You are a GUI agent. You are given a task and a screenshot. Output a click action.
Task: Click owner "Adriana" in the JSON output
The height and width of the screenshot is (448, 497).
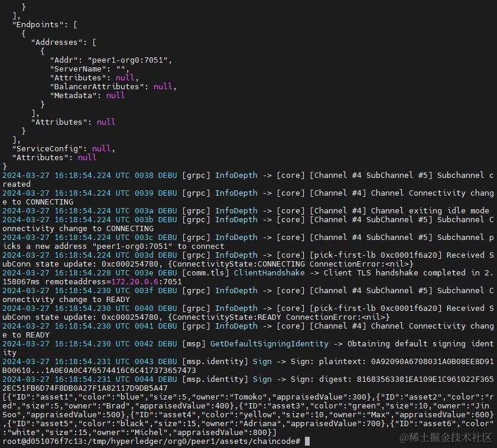coord(260,424)
